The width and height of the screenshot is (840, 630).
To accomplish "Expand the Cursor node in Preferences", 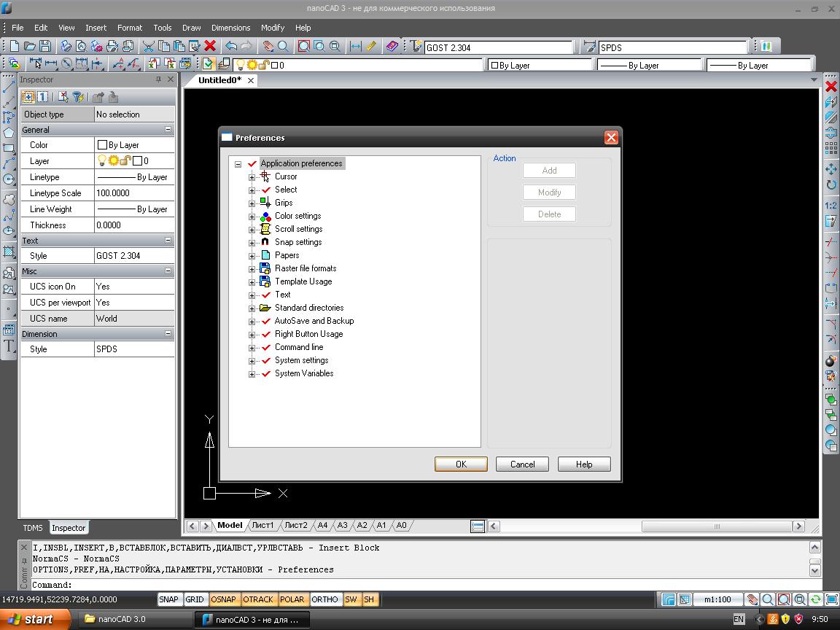I will (x=252, y=176).
